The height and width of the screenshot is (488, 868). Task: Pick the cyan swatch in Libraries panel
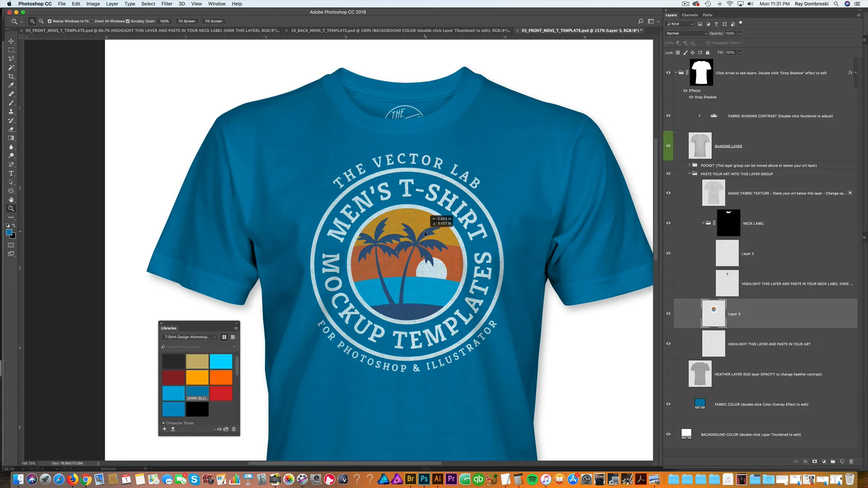(x=221, y=361)
